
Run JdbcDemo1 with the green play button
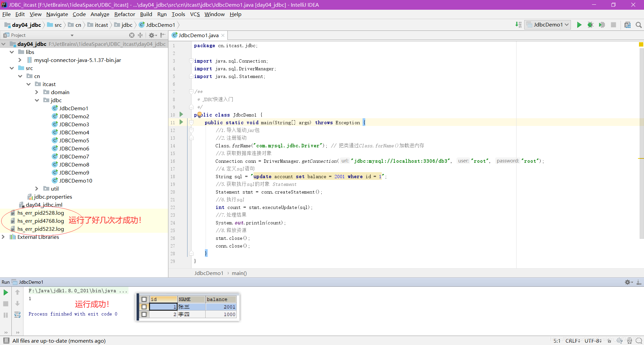click(x=579, y=25)
